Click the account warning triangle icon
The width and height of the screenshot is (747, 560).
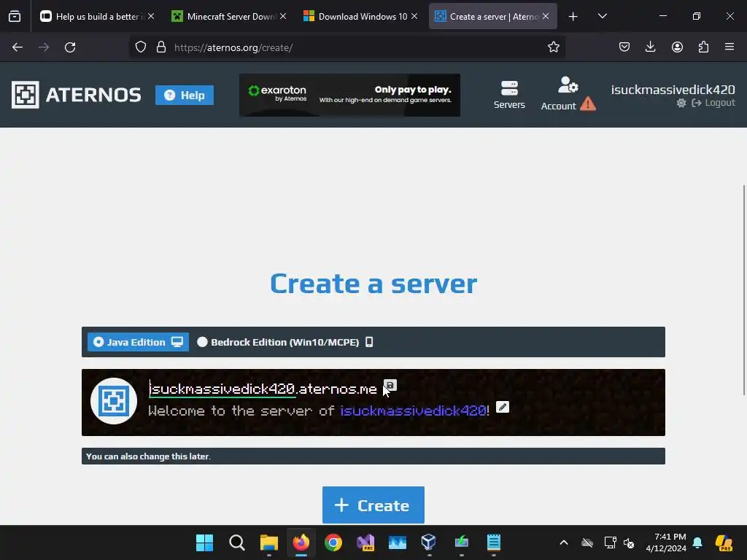[588, 104]
